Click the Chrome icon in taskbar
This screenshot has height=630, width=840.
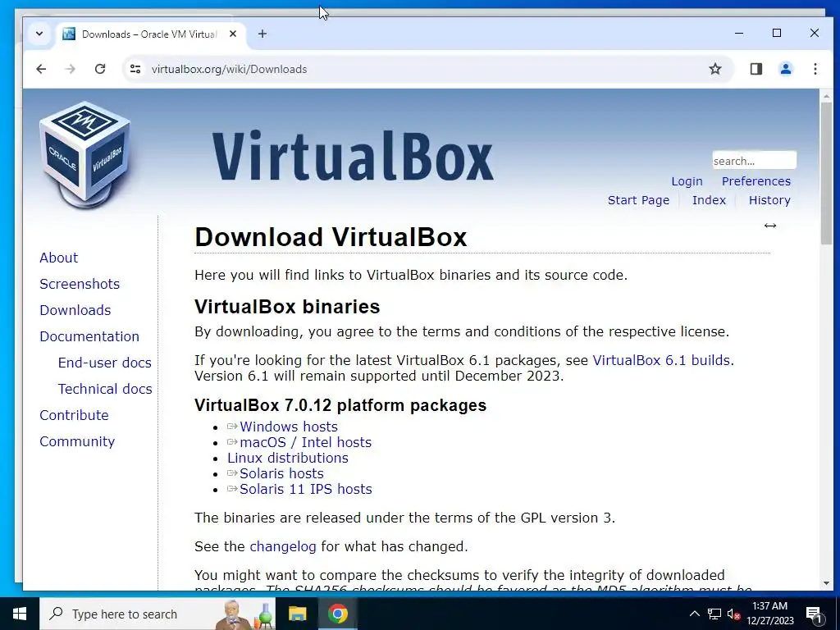[x=337, y=614]
